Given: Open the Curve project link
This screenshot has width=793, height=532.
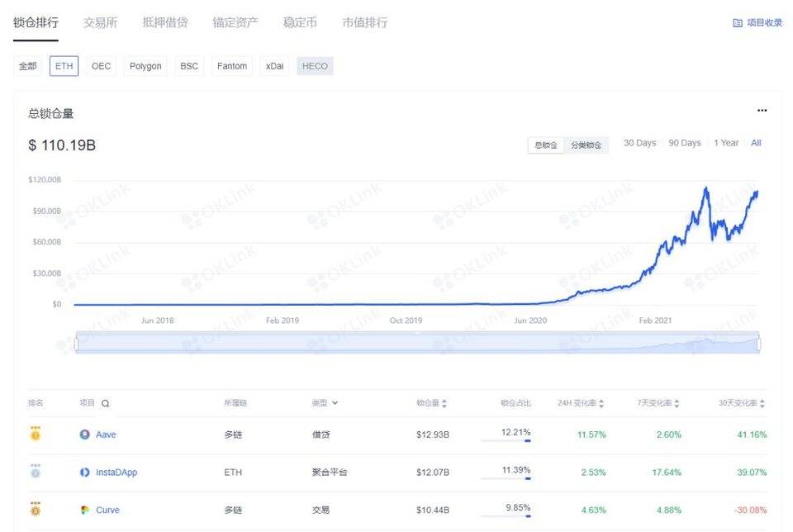Looking at the screenshot, I should (107, 510).
